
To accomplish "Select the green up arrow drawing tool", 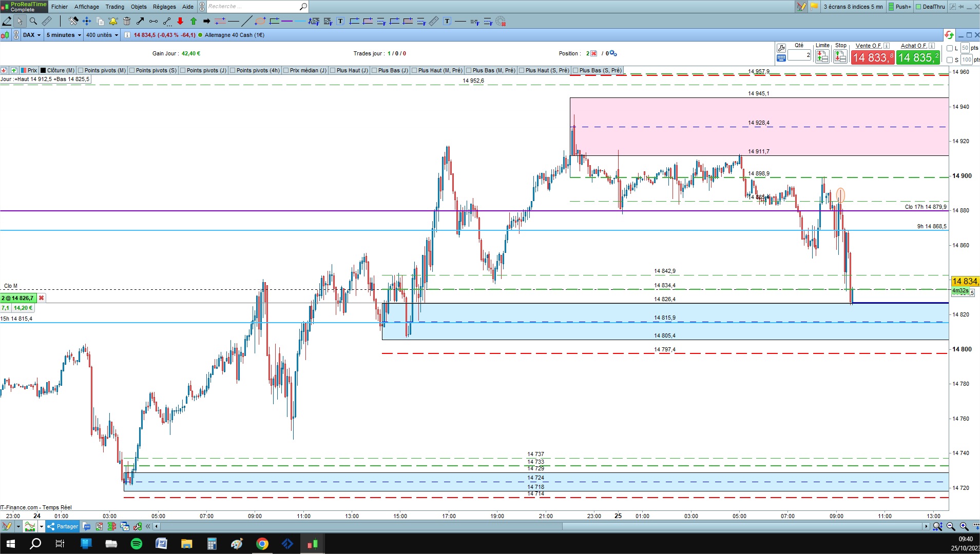I will [194, 21].
